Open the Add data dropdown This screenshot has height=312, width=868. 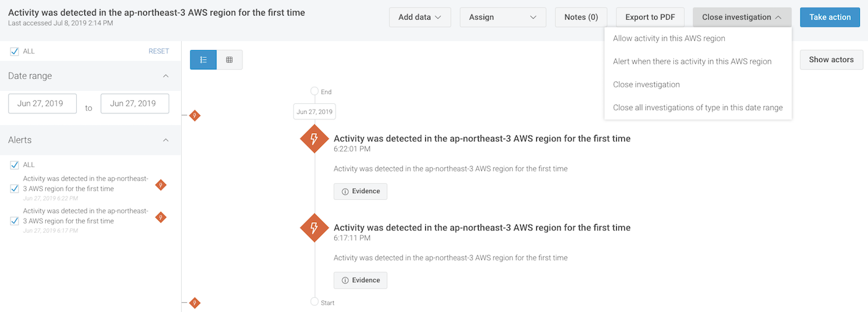(420, 17)
